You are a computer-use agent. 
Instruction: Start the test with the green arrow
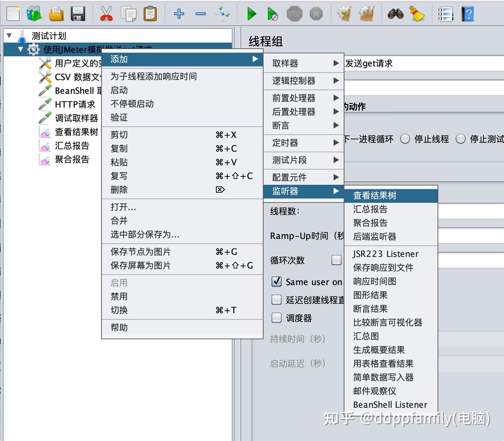(x=252, y=14)
